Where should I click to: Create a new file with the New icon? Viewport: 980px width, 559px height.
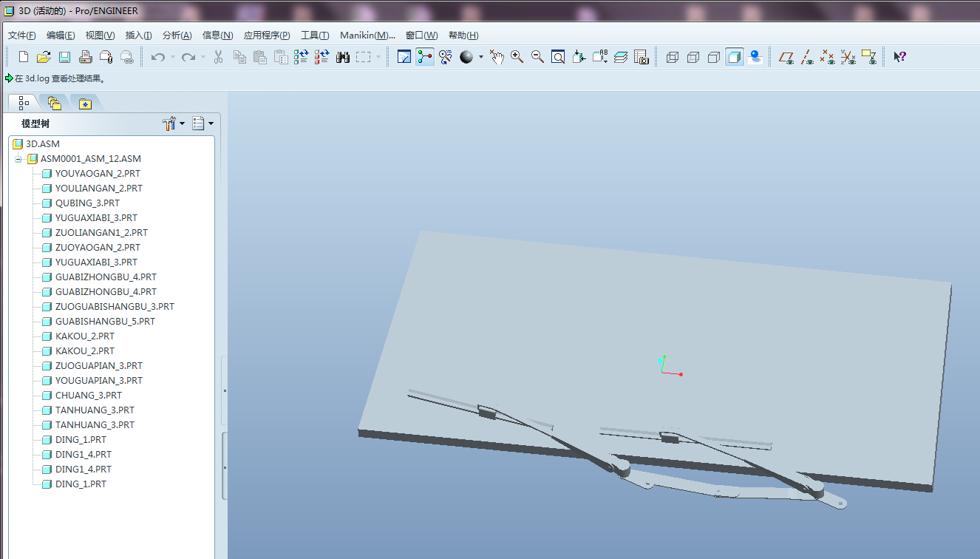[24, 57]
